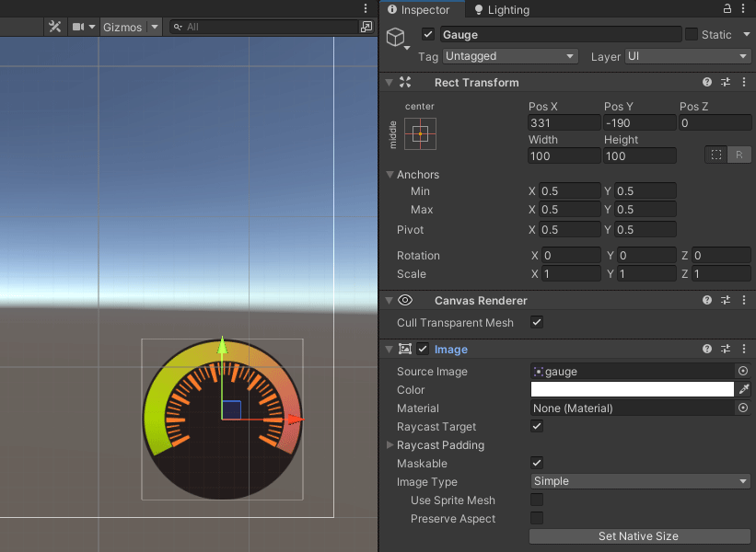Pick a color with the eyedropper beside Color
The width and height of the screenshot is (756, 552).
(x=743, y=389)
